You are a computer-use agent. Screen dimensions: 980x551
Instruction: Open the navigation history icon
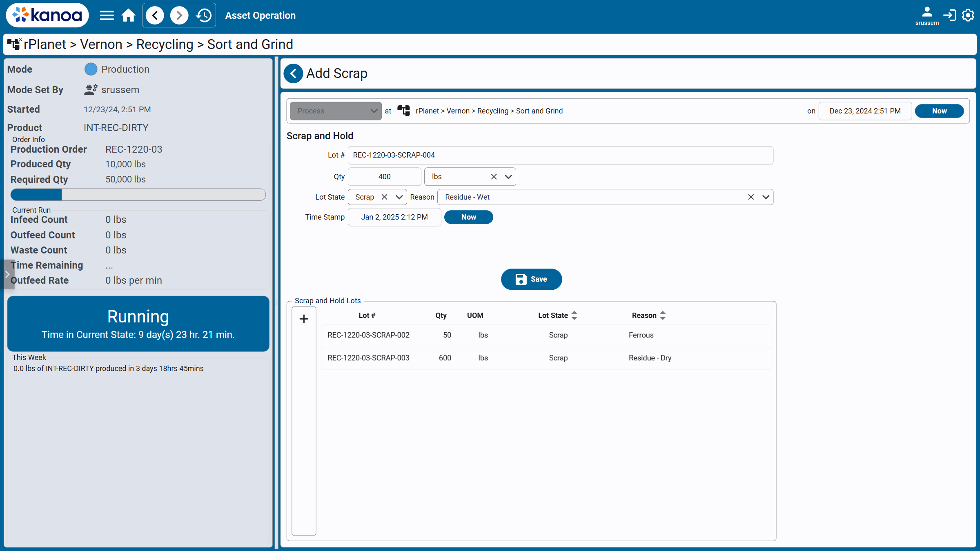coord(203,16)
